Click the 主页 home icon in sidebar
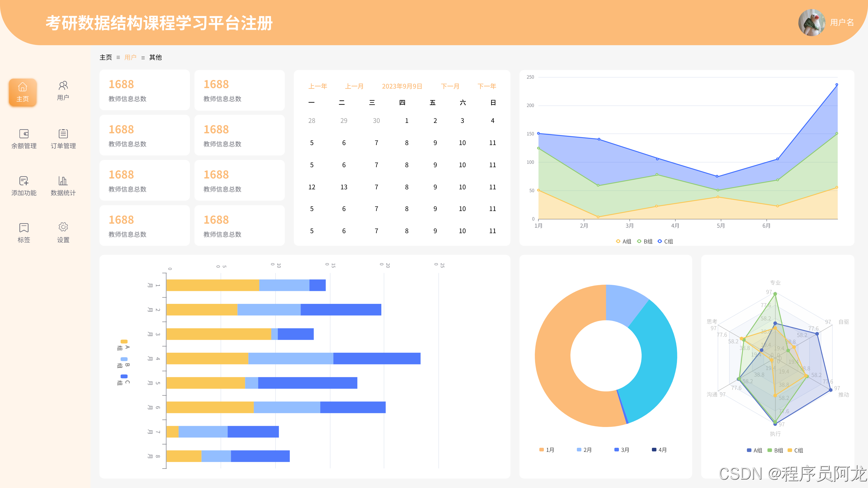 coord(23,87)
